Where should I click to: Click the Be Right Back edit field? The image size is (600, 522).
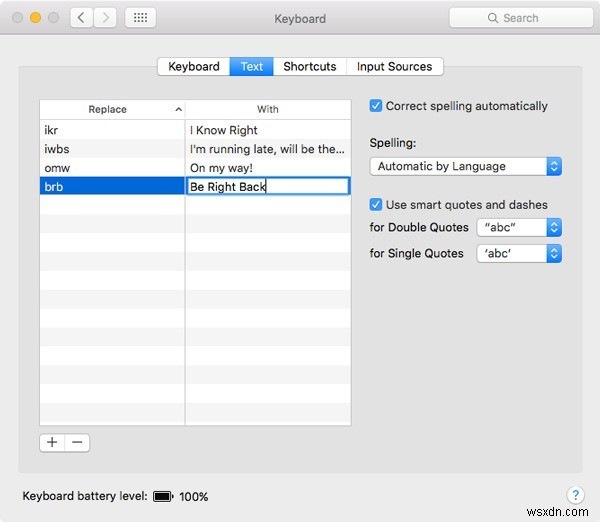click(268, 186)
